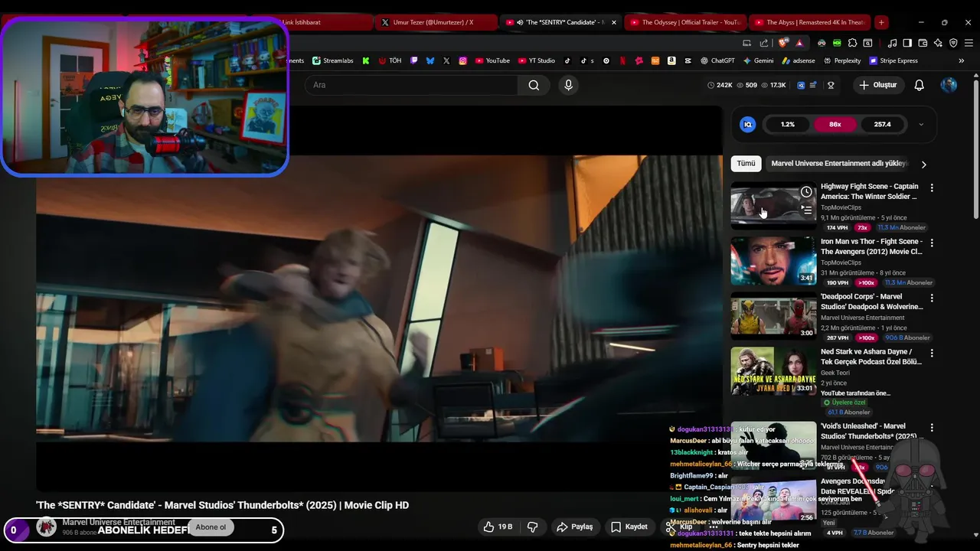The height and width of the screenshot is (551, 980).
Task: Click the 242K views stat in header
Action: [720, 85]
